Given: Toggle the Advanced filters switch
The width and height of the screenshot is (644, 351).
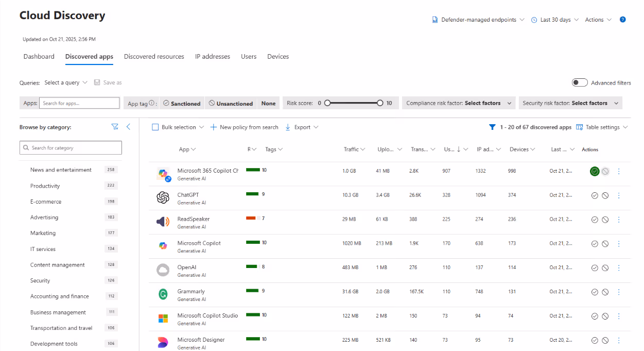Looking at the screenshot, I should click(580, 82).
